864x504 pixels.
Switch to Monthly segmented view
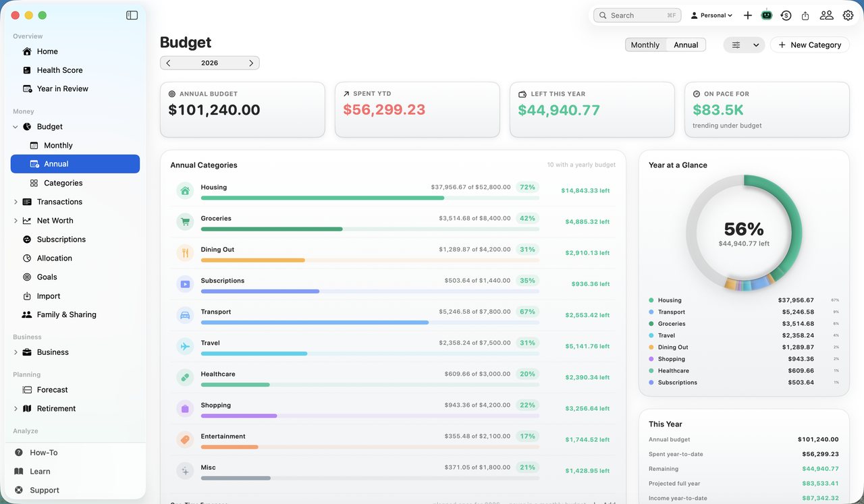tap(645, 45)
